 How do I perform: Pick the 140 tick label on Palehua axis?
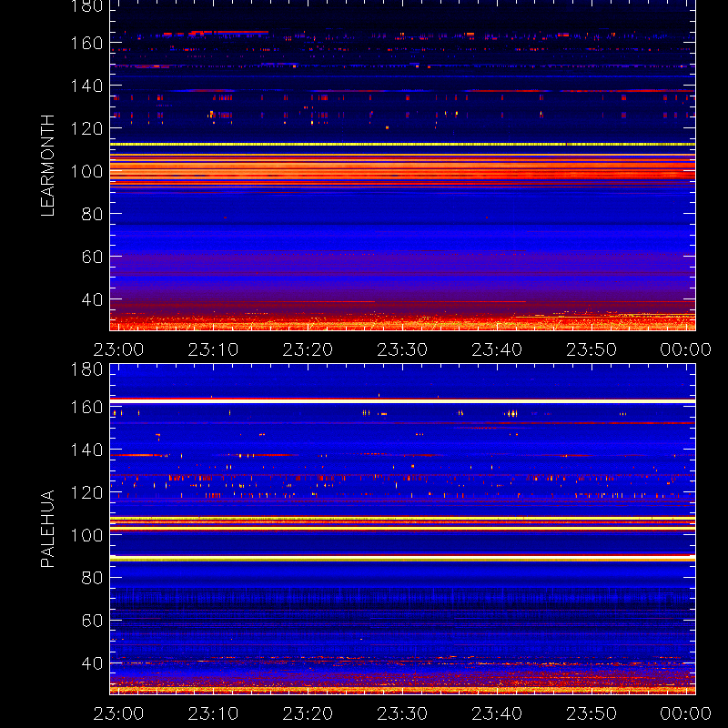[x=86, y=450]
